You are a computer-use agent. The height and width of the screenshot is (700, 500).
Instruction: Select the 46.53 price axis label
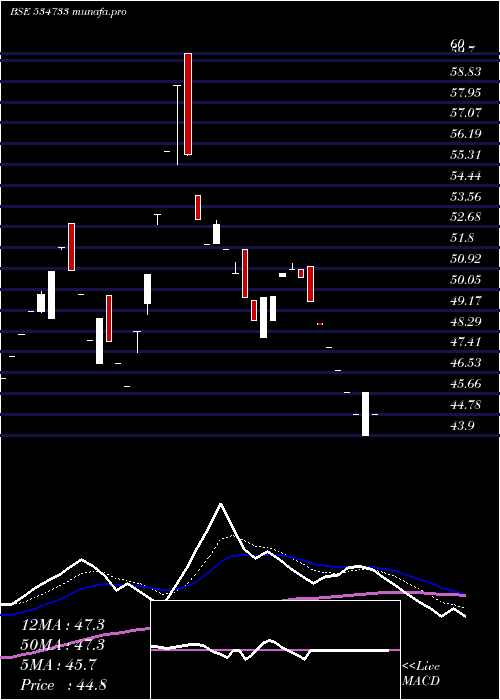tap(465, 363)
